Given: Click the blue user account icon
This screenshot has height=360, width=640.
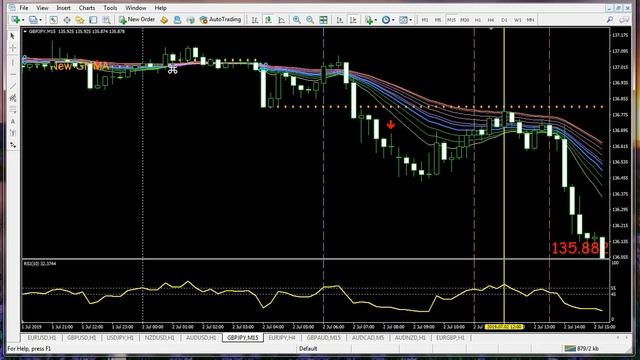Looking at the screenshot, I should 177,20.
